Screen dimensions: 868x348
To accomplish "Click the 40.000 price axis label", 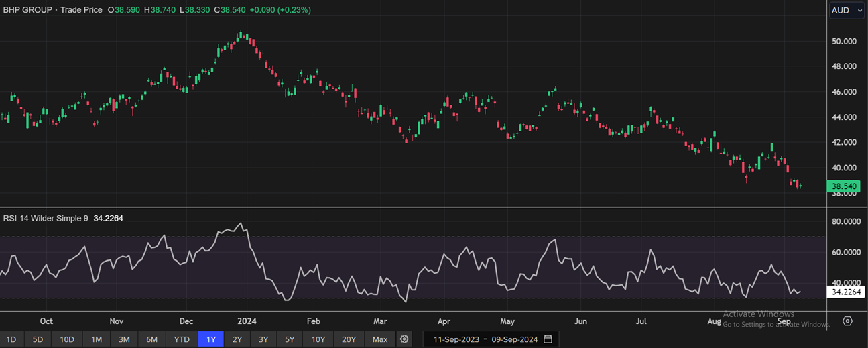I will 844,168.
